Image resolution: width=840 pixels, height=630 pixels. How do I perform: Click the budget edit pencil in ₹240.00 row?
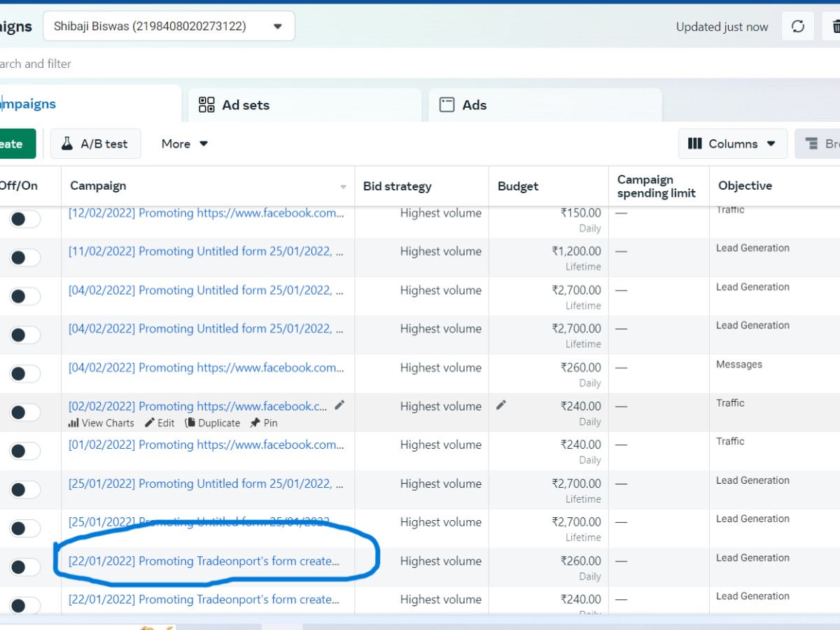(x=501, y=405)
